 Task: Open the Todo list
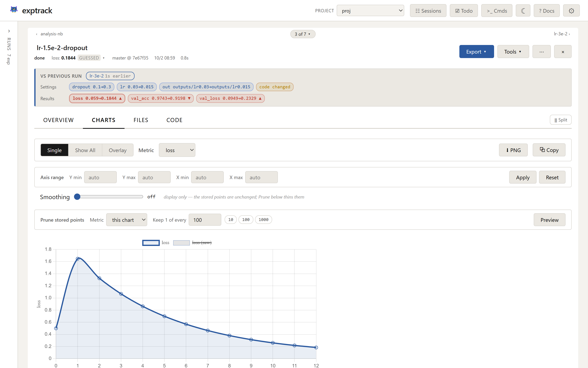pos(464,11)
